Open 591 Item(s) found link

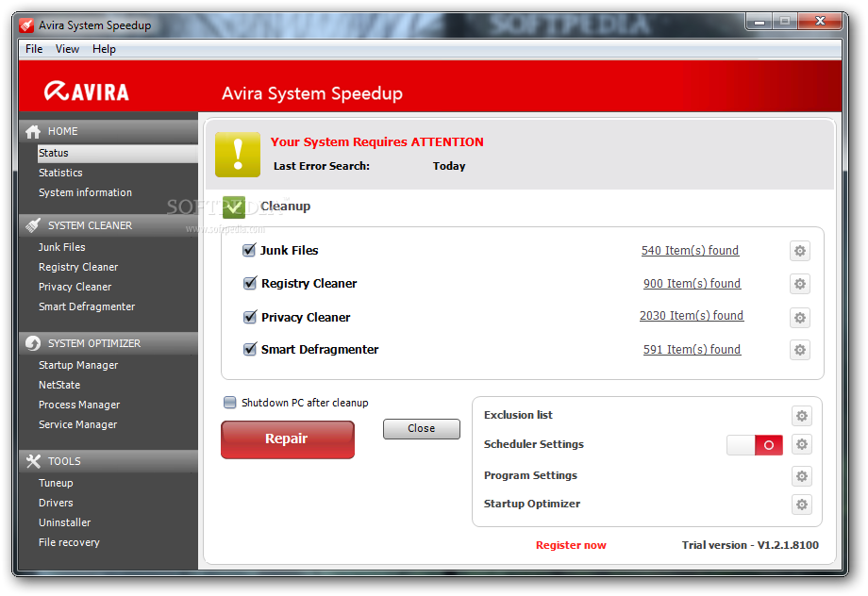coord(692,350)
